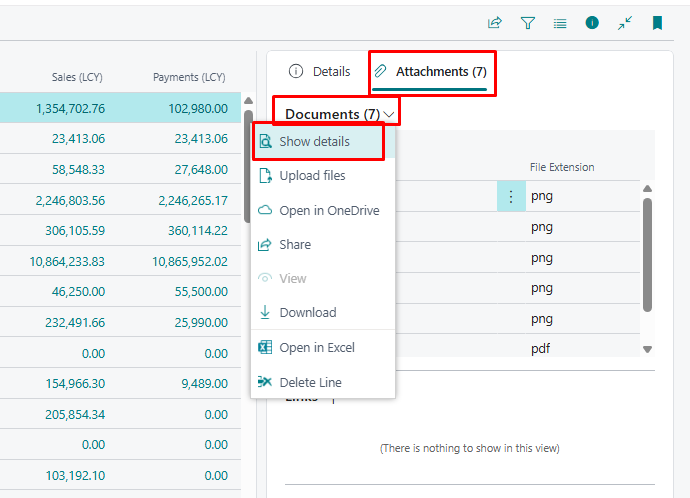Switch to the Attachments (7) tab
Image resolution: width=690 pixels, height=498 pixels.
click(430, 72)
